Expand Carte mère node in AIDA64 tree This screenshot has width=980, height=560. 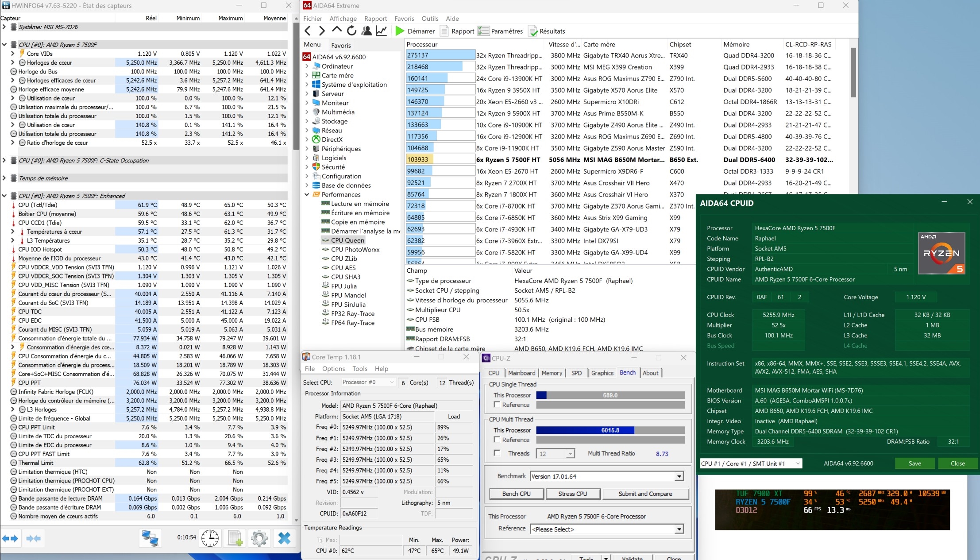(307, 75)
